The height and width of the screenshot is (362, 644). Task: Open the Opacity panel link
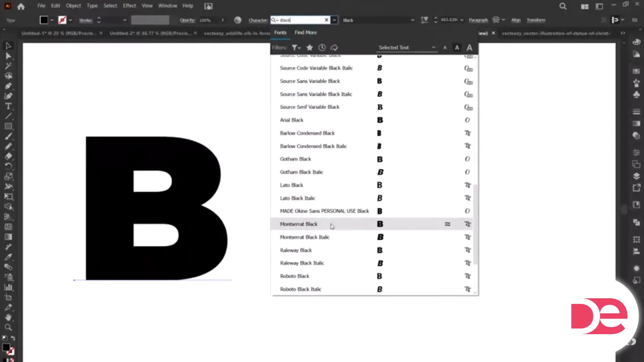188,20
